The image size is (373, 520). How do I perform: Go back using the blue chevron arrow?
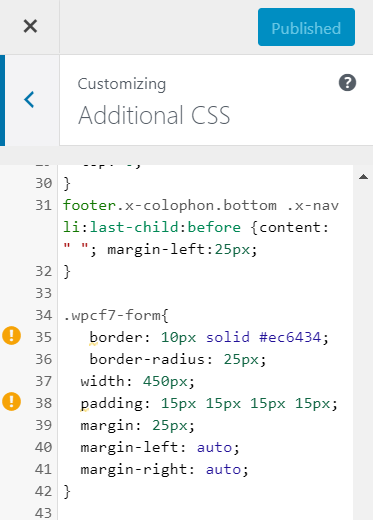click(x=29, y=100)
